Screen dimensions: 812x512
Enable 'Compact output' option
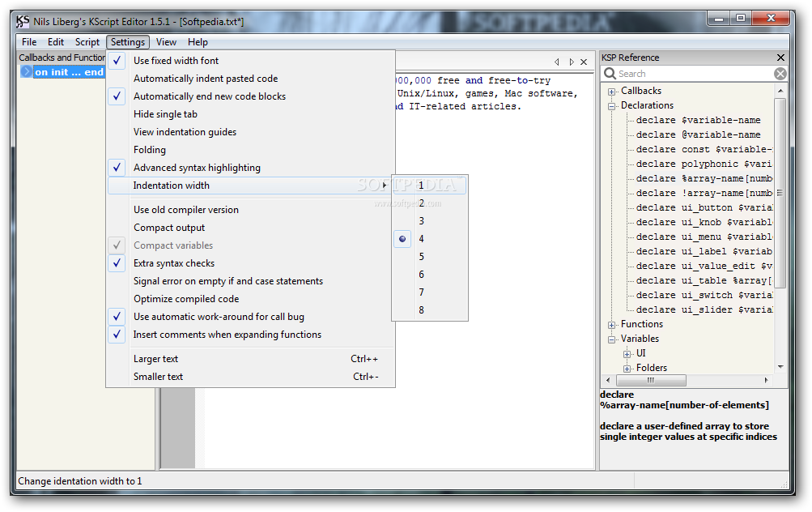click(251, 228)
